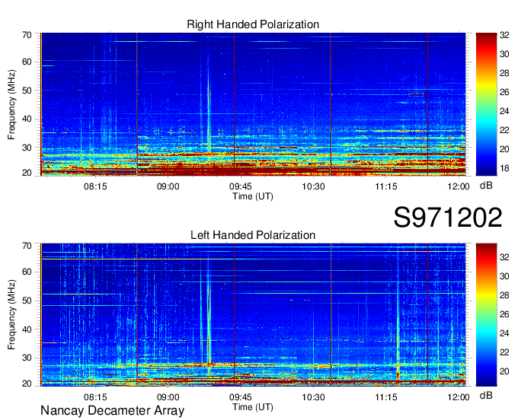
Task: Click the 30 MHz tick of Right Handed plot
Action: [x=27, y=148]
